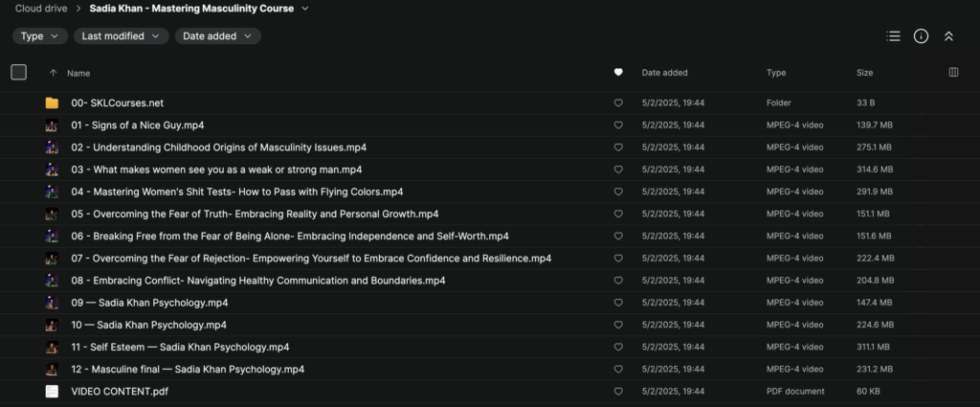Click favourite heart column header icon
The height and width of the screenshot is (407, 980).
click(x=618, y=73)
